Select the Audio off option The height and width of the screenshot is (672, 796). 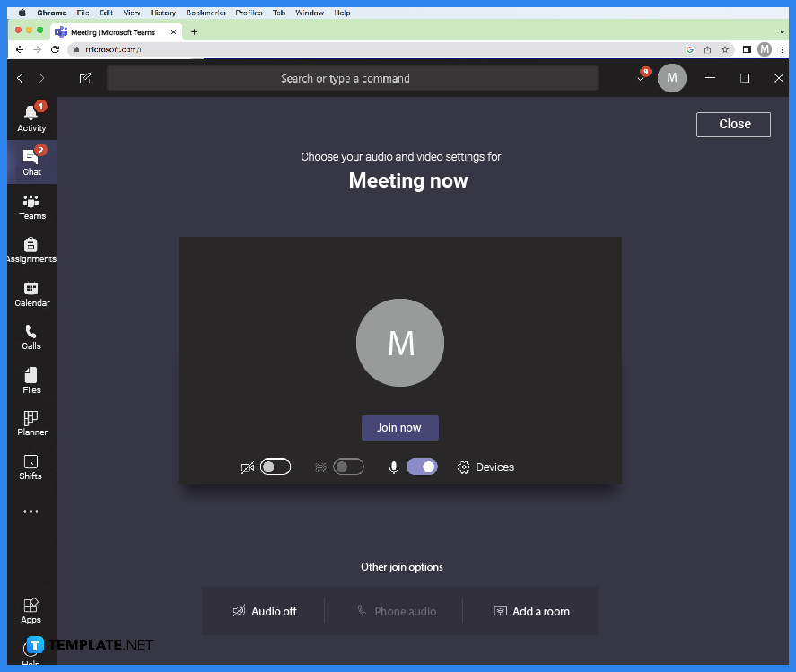pyautogui.click(x=266, y=611)
